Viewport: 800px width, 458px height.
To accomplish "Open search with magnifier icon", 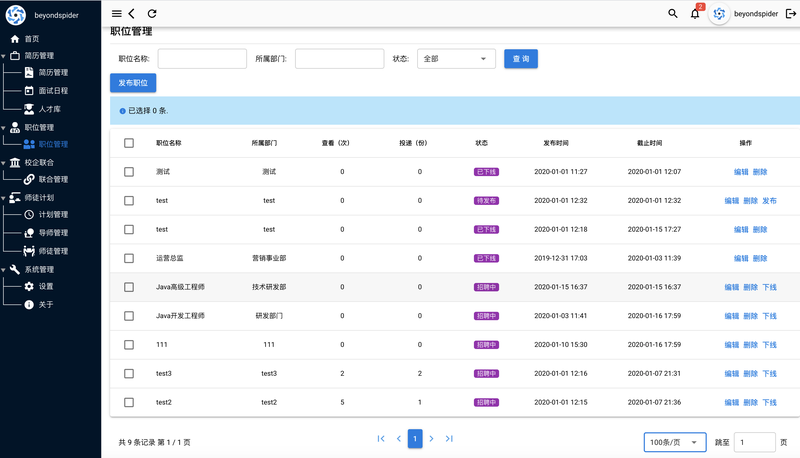I will coord(673,14).
